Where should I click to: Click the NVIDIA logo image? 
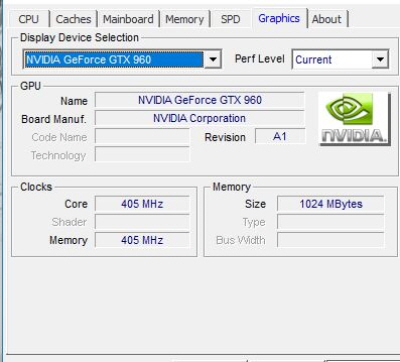pyautogui.click(x=355, y=119)
